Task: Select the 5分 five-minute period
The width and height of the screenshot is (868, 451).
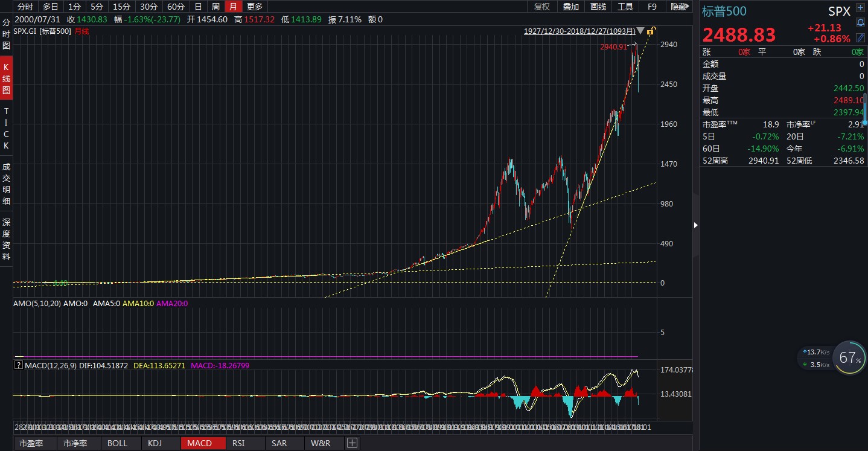Action: [97, 7]
